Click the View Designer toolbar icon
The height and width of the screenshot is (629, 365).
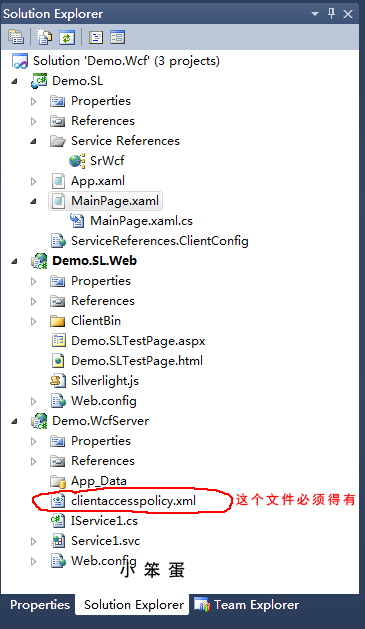118,37
